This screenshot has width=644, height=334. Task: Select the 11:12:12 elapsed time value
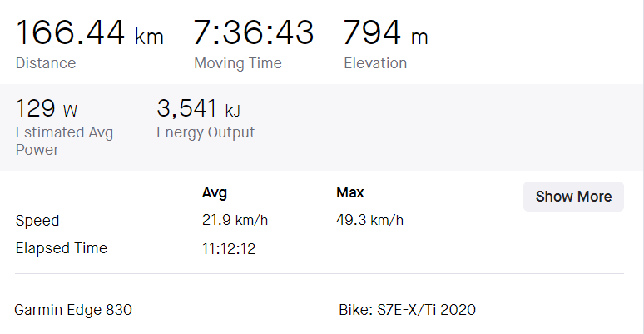[x=228, y=249]
